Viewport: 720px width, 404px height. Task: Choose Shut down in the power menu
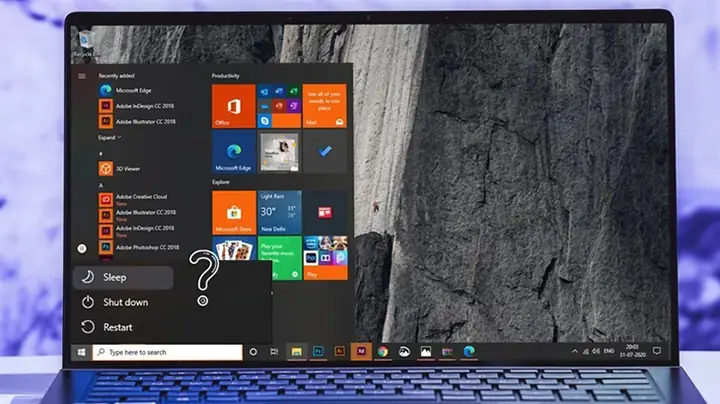point(123,302)
